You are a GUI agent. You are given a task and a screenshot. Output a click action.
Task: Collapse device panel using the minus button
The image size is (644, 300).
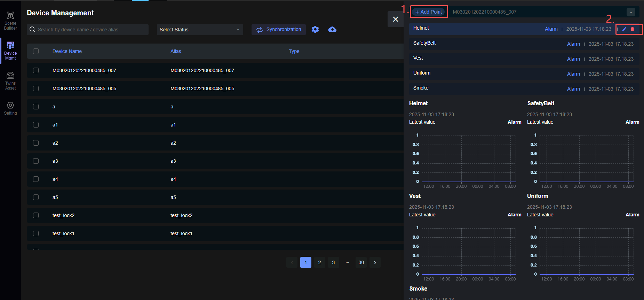(x=631, y=12)
